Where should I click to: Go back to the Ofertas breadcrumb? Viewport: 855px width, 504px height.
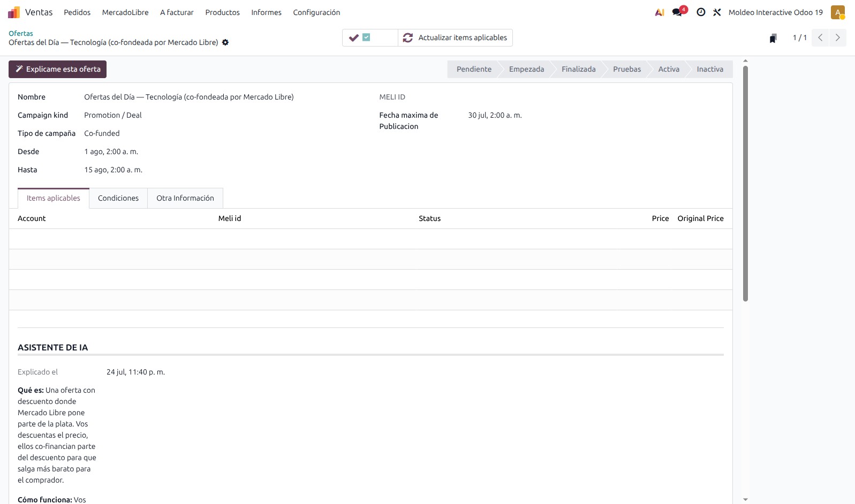pos(21,33)
